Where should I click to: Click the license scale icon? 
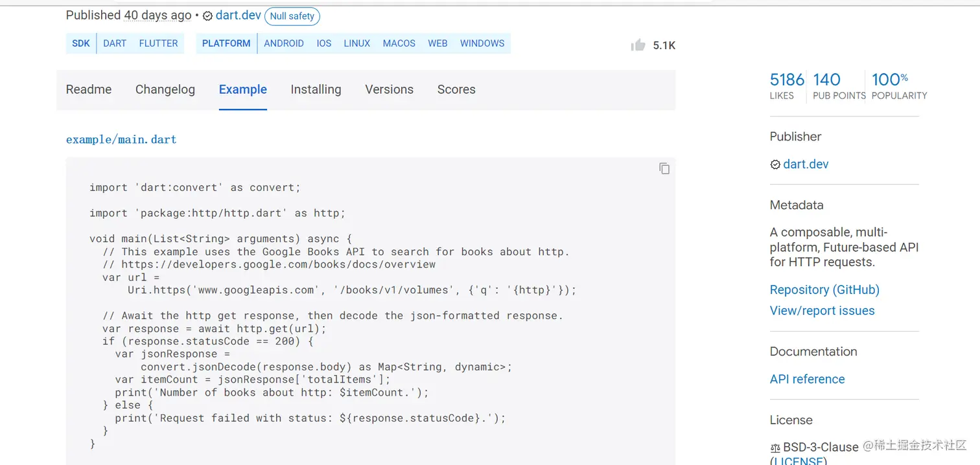[775, 448]
